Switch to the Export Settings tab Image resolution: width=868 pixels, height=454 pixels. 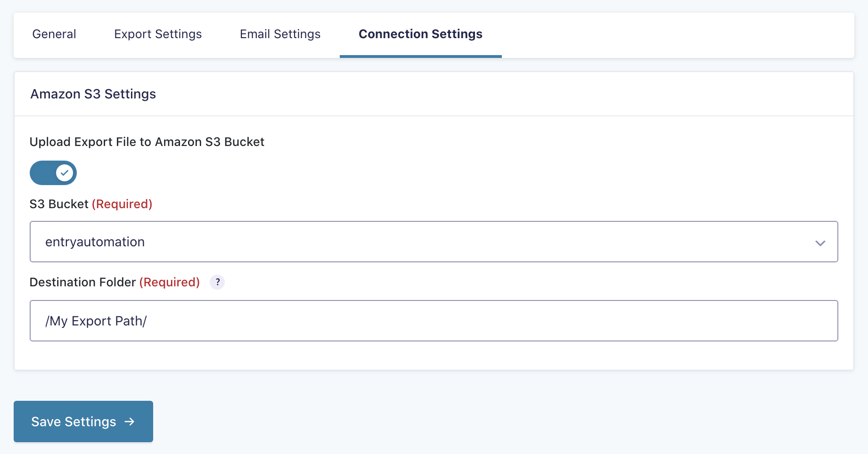tap(158, 34)
